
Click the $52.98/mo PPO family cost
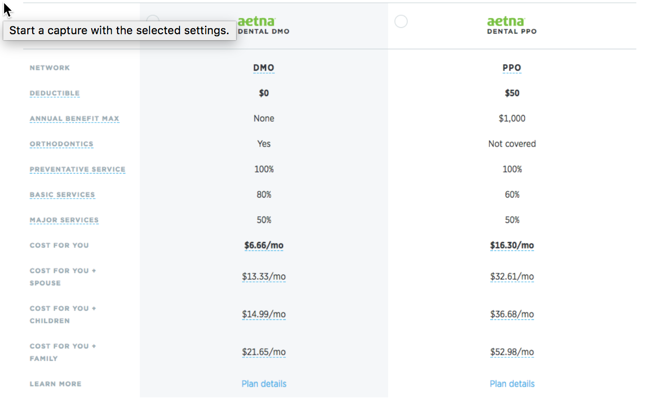pyautogui.click(x=512, y=352)
